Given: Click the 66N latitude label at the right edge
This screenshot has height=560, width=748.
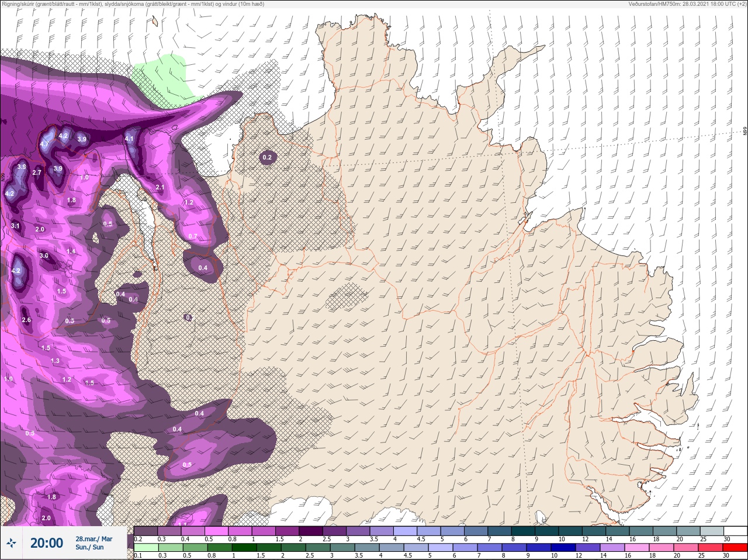Looking at the screenshot, I should [744, 132].
